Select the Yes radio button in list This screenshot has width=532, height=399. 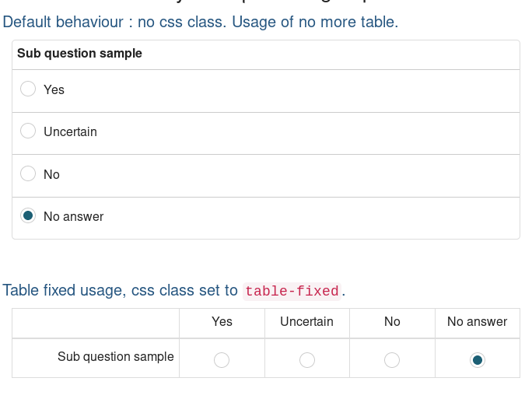(28, 89)
